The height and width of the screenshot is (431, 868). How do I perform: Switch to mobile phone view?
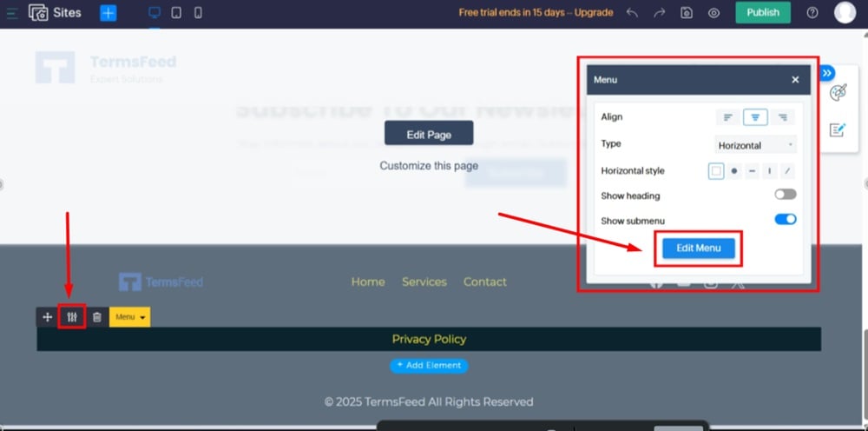[198, 13]
